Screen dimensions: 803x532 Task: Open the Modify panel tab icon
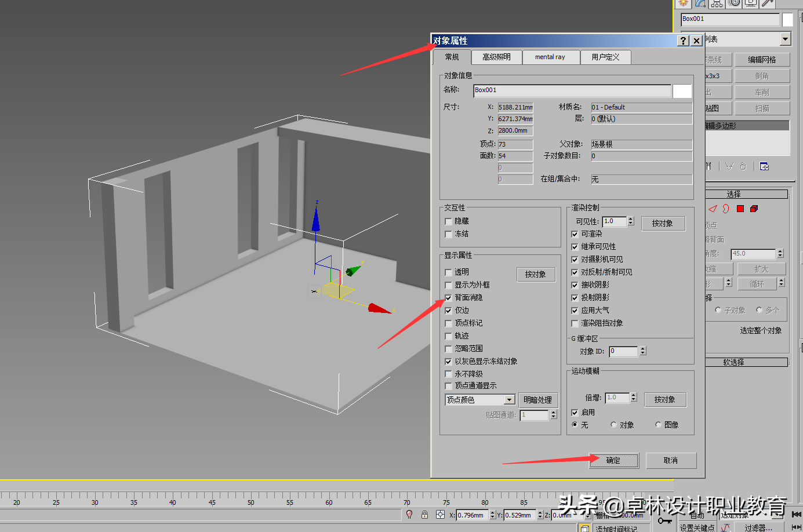point(700,3)
